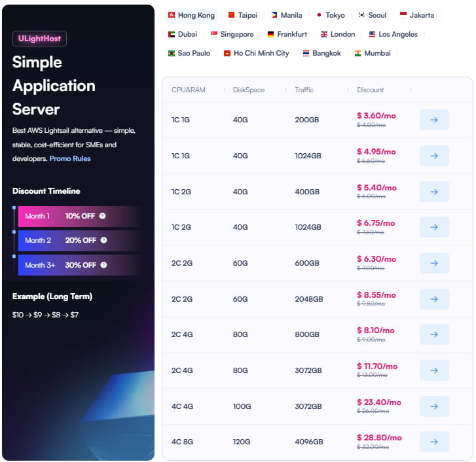Click arrow for 4C 4G $23.40/mo plan
Viewport: 476px width, 462px height.
434,406
